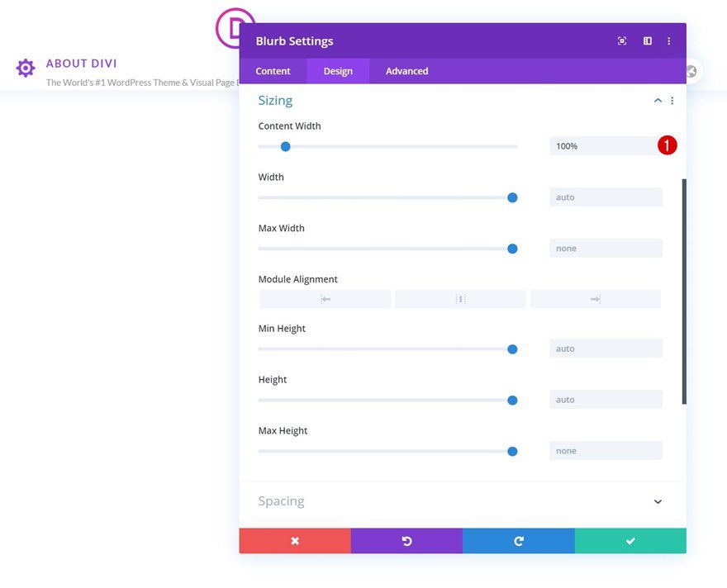727x588 pixels.
Task: Click the ABOUT DIVI link
Action: pyautogui.click(x=82, y=63)
